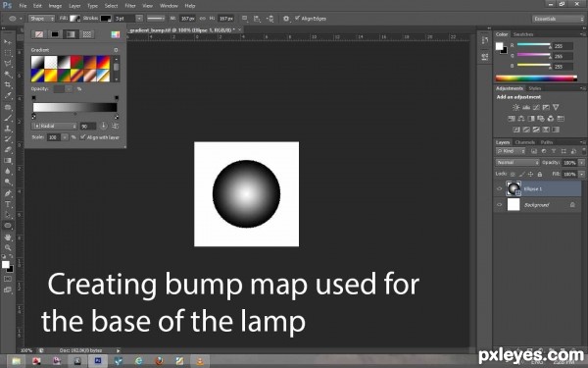Switch to the Paths tab
588x368 pixels.
point(547,142)
